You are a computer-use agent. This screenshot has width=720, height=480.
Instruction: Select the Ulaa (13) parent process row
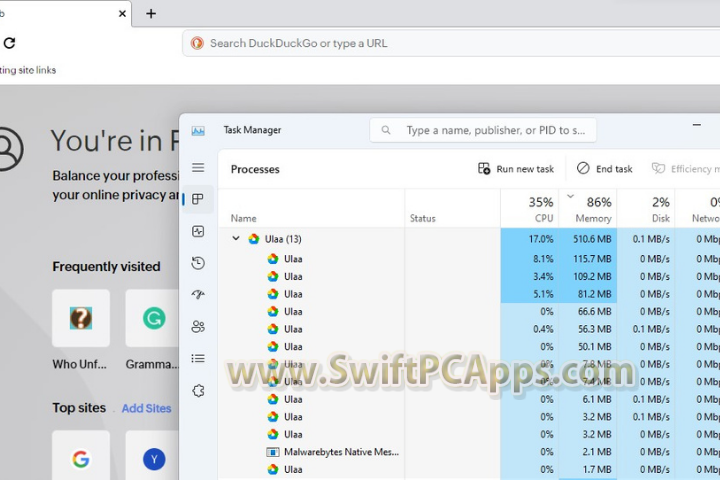[469, 239]
